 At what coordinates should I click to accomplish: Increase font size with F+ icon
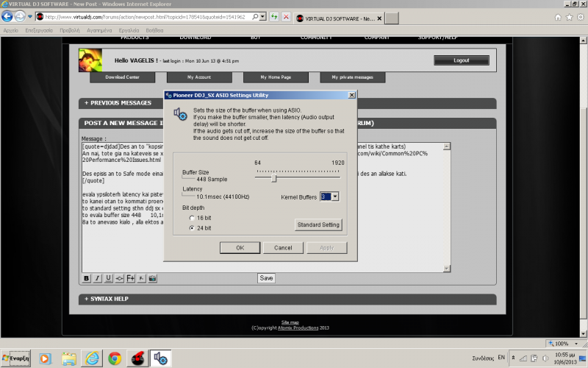(x=131, y=278)
